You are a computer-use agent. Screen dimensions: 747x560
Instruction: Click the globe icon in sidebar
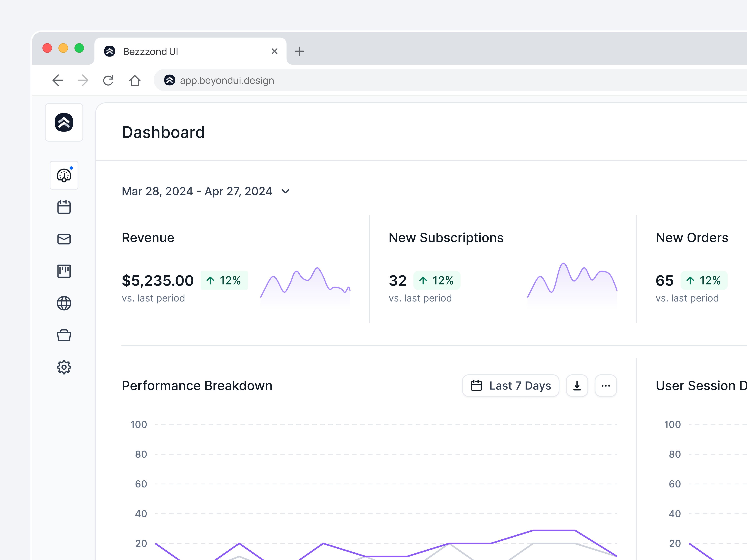tap(64, 303)
